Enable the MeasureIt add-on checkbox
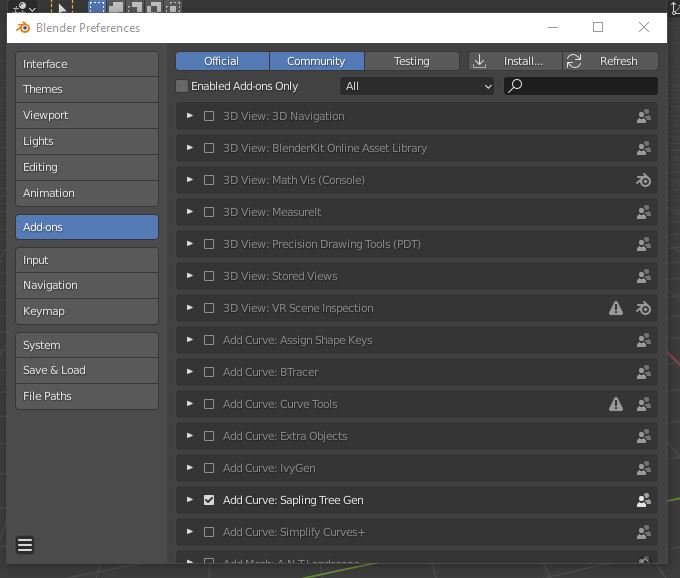This screenshot has width=680, height=578. coord(209,212)
